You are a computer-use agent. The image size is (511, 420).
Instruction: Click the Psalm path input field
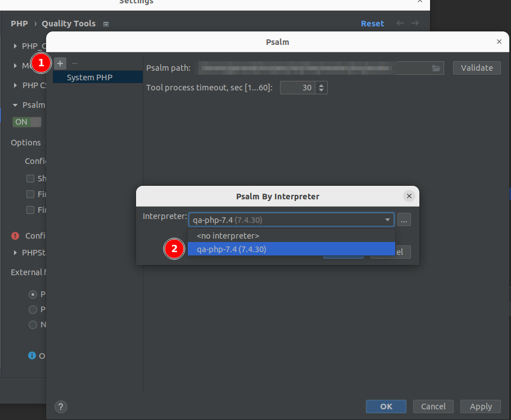pos(319,68)
